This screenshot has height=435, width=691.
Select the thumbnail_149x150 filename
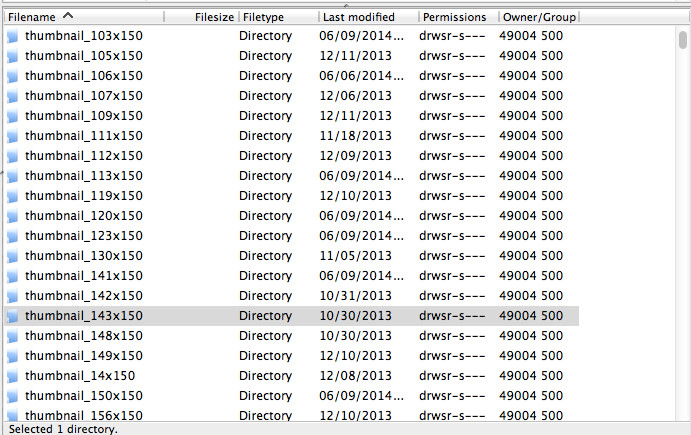click(x=84, y=356)
